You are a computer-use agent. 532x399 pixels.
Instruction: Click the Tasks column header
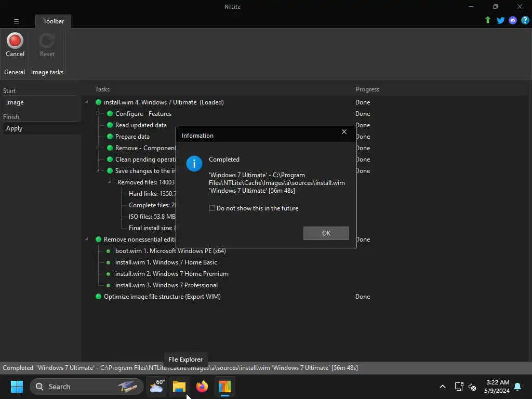[x=102, y=89]
